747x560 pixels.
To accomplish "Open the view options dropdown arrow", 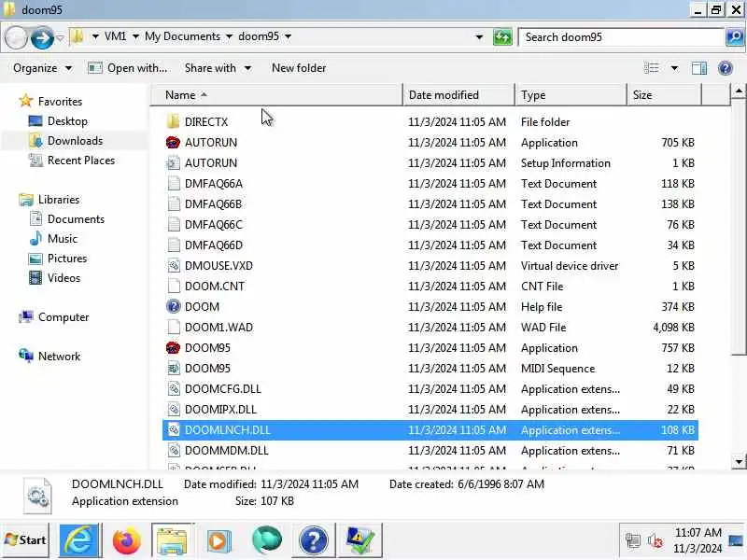I will [x=674, y=68].
